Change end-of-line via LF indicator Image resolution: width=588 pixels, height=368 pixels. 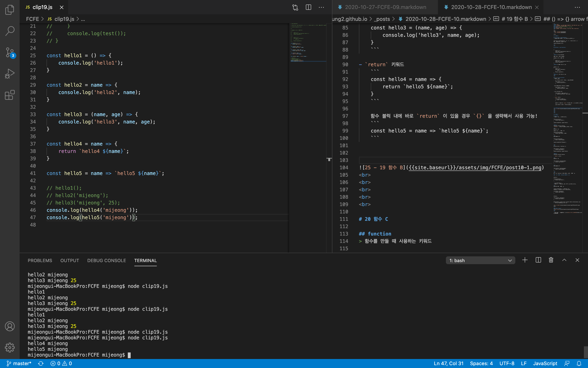[524, 363]
